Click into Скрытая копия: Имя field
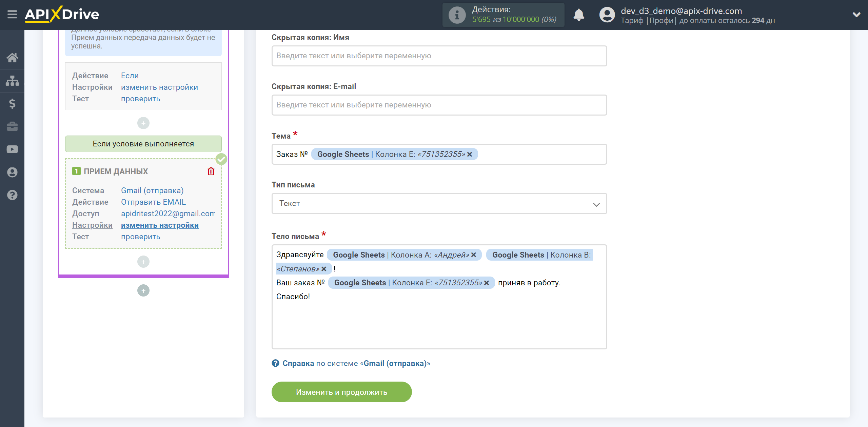Viewport: 868px width, 427px height. tap(439, 56)
